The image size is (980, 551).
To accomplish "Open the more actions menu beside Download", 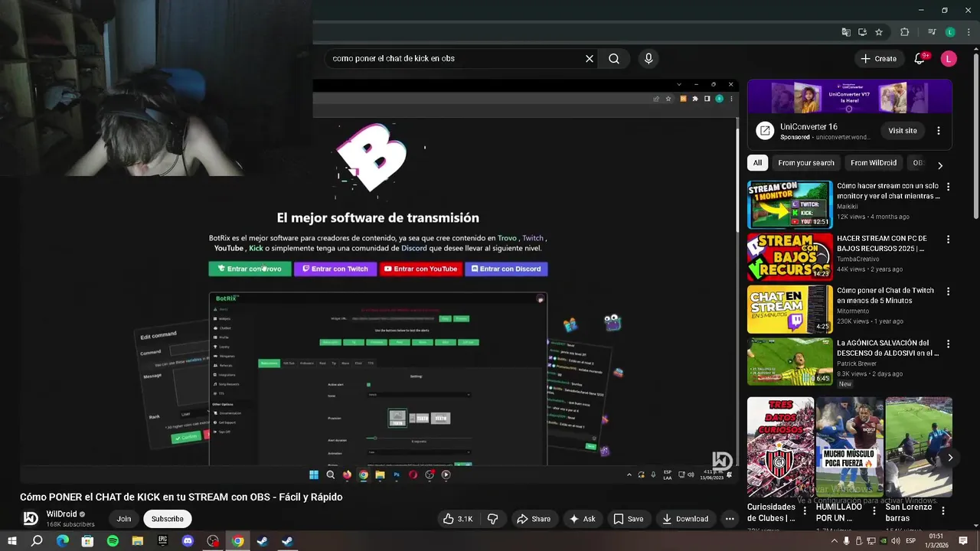I will pyautogui.click(x=730, y=519).
